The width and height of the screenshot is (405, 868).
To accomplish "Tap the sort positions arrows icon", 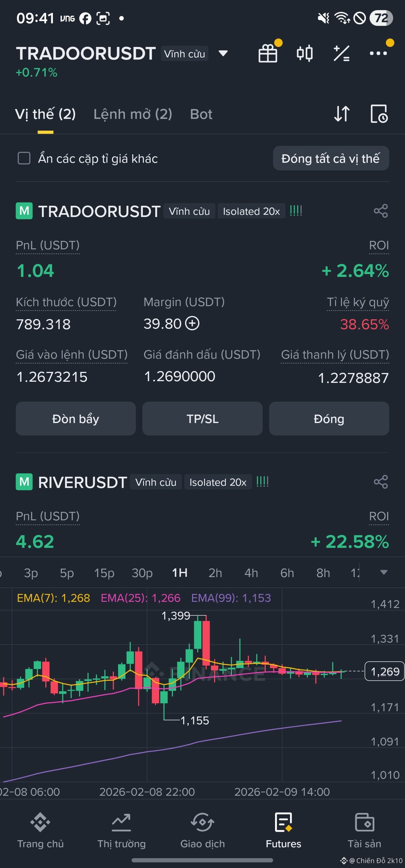I will click(342, 114).
